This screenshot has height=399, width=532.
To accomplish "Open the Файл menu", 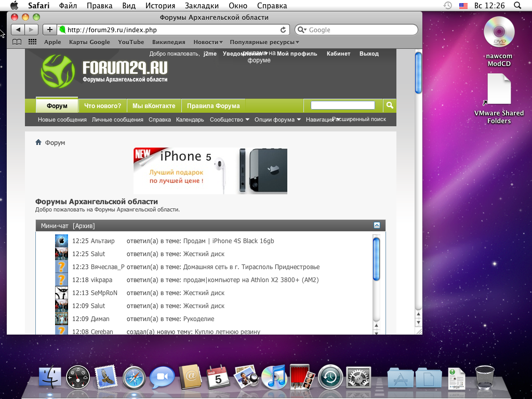I will tap(68, 5).
